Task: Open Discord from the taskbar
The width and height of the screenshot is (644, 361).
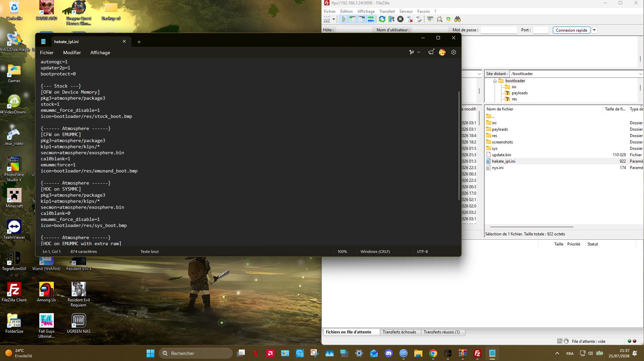Action: coord(389,353)
